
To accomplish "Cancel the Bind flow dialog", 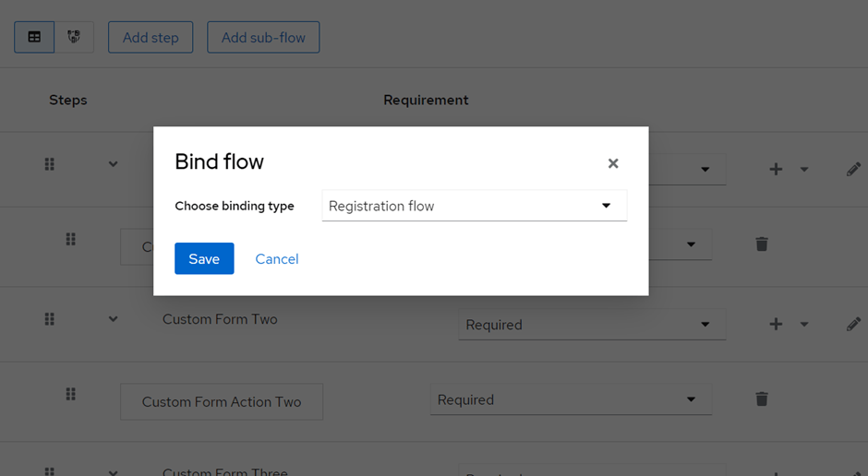I will (x=277, y=258).
